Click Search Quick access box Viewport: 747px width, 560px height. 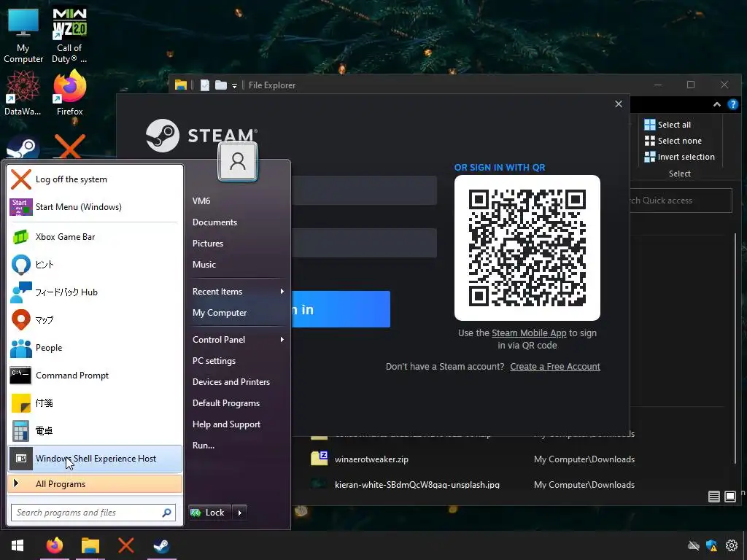681,201
